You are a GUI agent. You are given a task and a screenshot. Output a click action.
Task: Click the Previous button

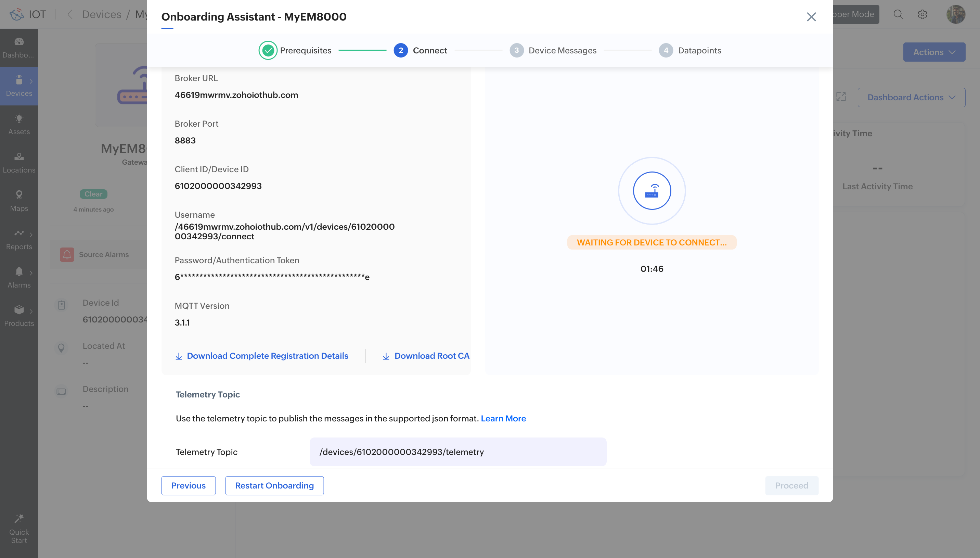pos(188,485)
